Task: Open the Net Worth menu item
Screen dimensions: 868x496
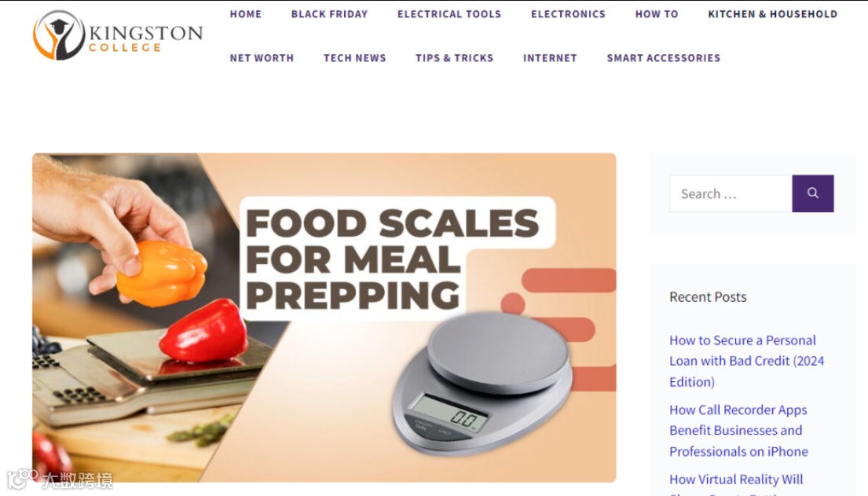Action: tap(262, 57)
